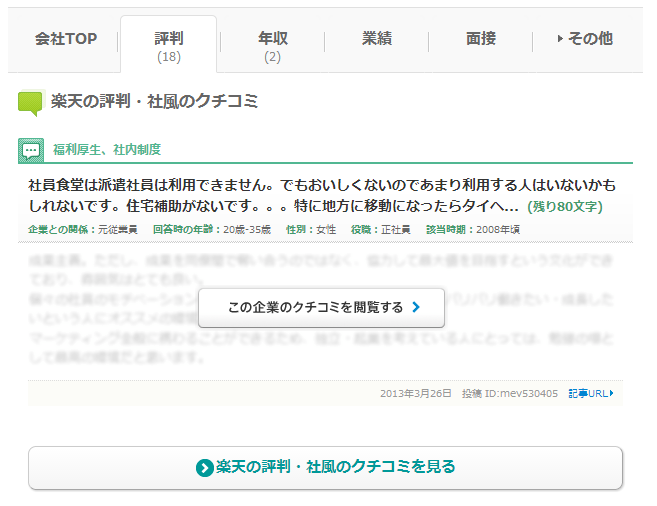Open the 記事URL link
This screenshot has height=506, width=657.
(x=591, y=393)
